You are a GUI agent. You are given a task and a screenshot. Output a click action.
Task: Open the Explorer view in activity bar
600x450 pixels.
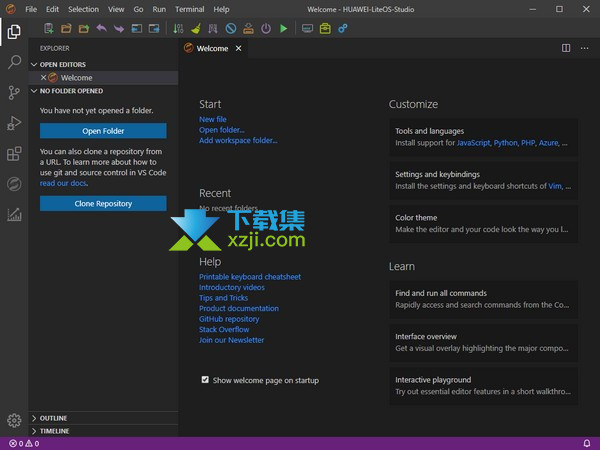point(14,31)
